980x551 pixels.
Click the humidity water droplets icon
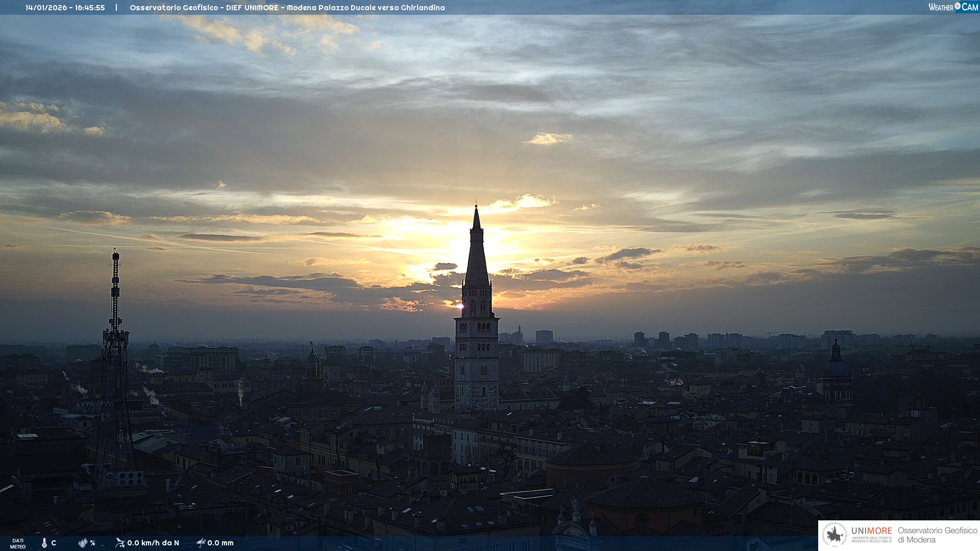tap(83, 543)
